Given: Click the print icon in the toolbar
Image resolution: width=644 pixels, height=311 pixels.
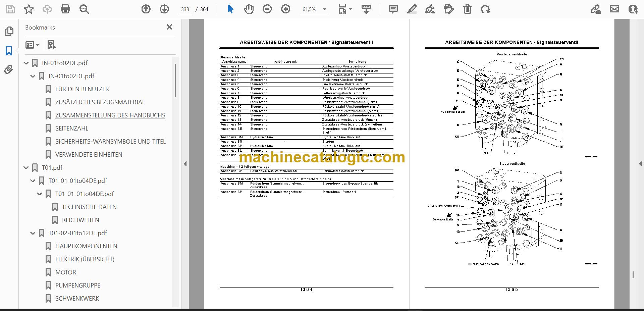Looking at the screenshot, I should pos(65,9).
